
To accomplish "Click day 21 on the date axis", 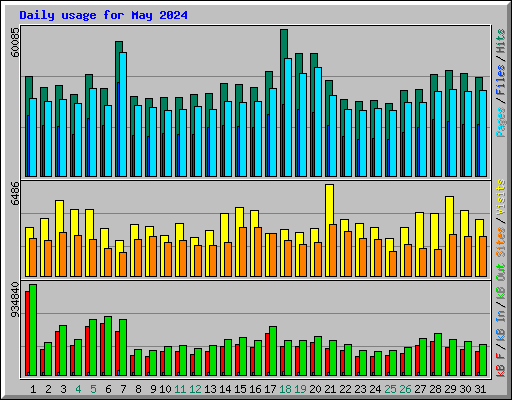I will click(330, 389).
